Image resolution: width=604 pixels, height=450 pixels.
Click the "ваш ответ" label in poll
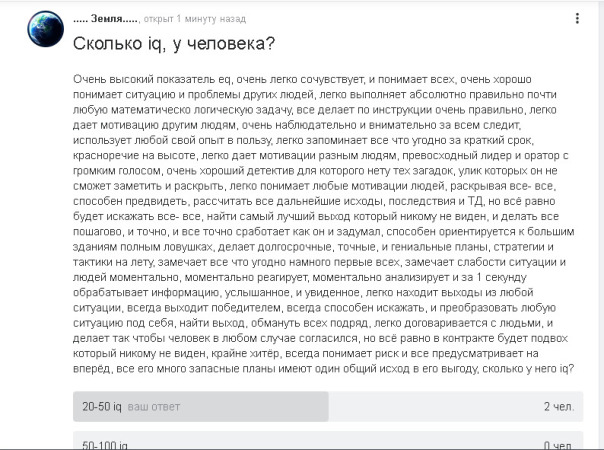[x=153, y=407]
